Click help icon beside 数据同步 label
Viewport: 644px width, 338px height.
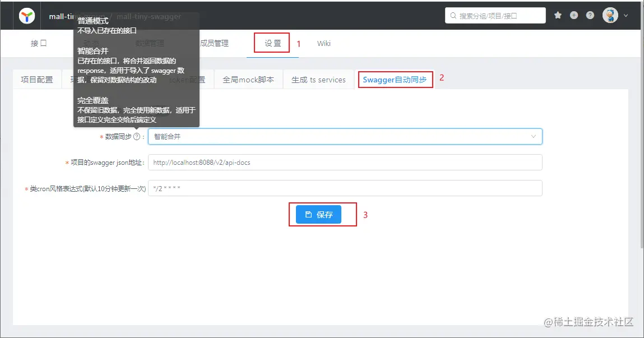pos(137,137)
